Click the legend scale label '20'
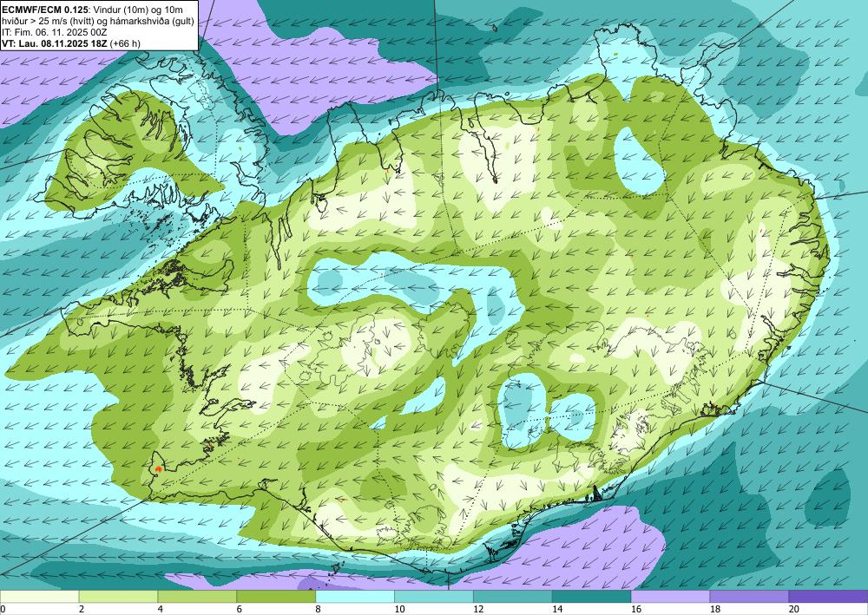The image size is (868, 615). coord(793,610)
